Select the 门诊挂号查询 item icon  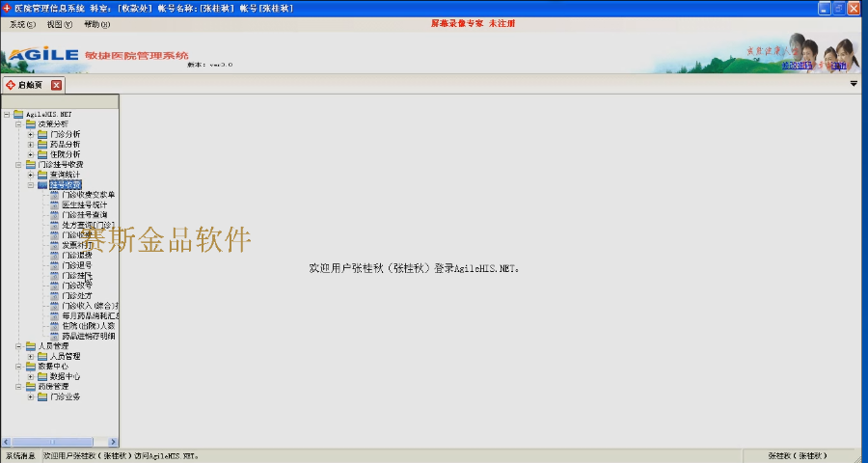click(x=54, y=215)
